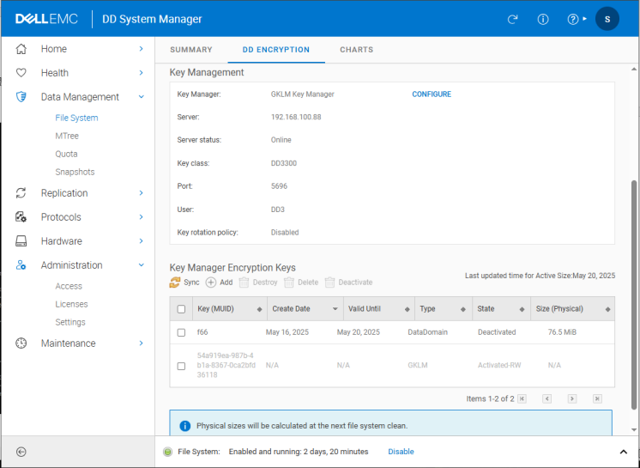Click the Destroy trash icon
Image resolution: width=640 pixels, height=468 pixels.
[x=244, y=282]
